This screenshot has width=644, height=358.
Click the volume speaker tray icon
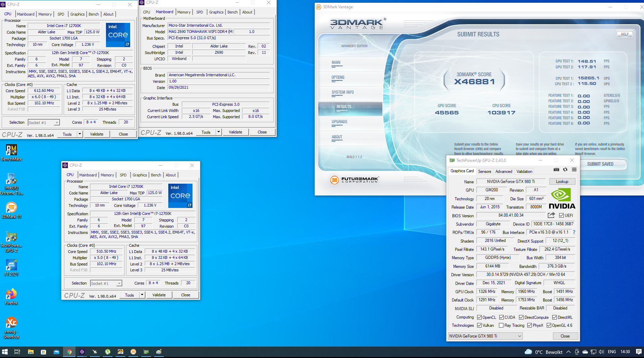tap(601, 352)
